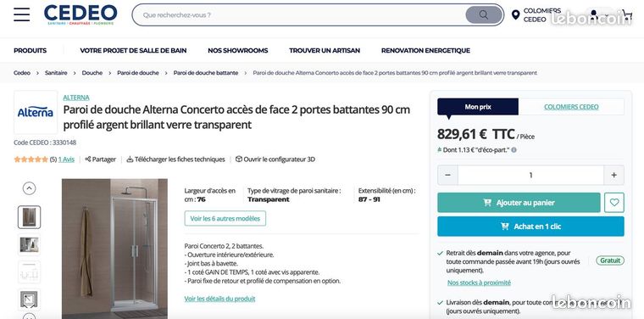Click the Colomiers store location pin
The height and width of the screenshot is (319, 644).
pyautogui.click(x=515, y=15)
